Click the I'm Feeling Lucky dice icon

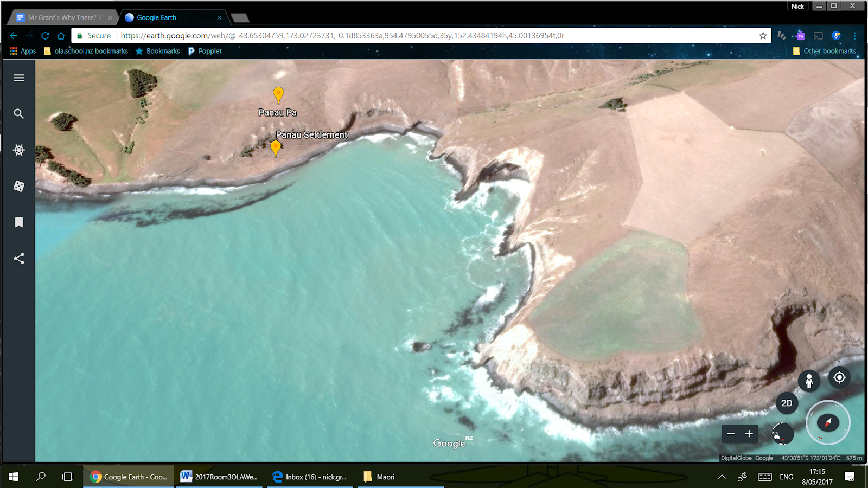[x=18, y=186]
